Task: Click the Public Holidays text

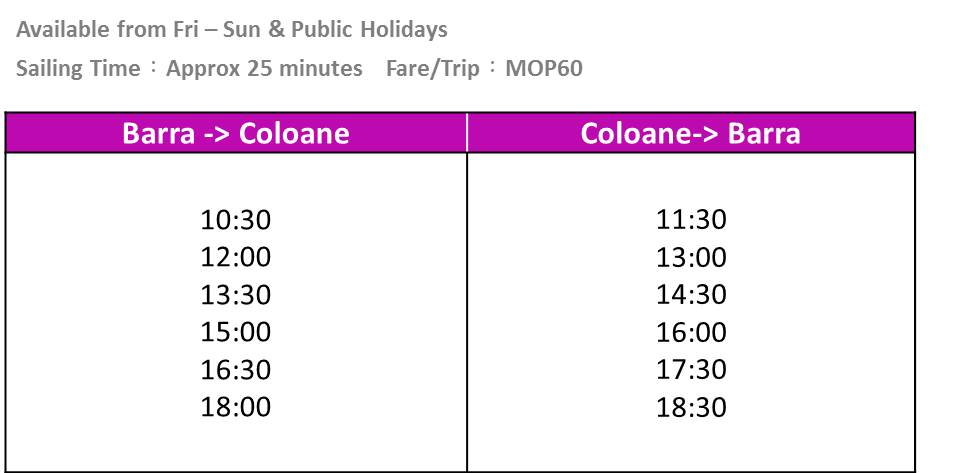Action: click(x=369, y=29)
